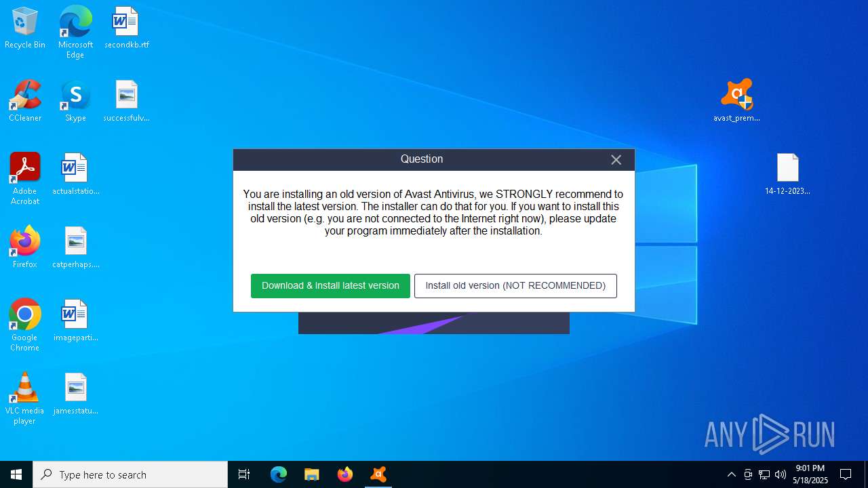Image resolution: width=868 pixels, height=488 pixels.
Task: Select the imageparti... Word document
Action: [x=75, y=321]
